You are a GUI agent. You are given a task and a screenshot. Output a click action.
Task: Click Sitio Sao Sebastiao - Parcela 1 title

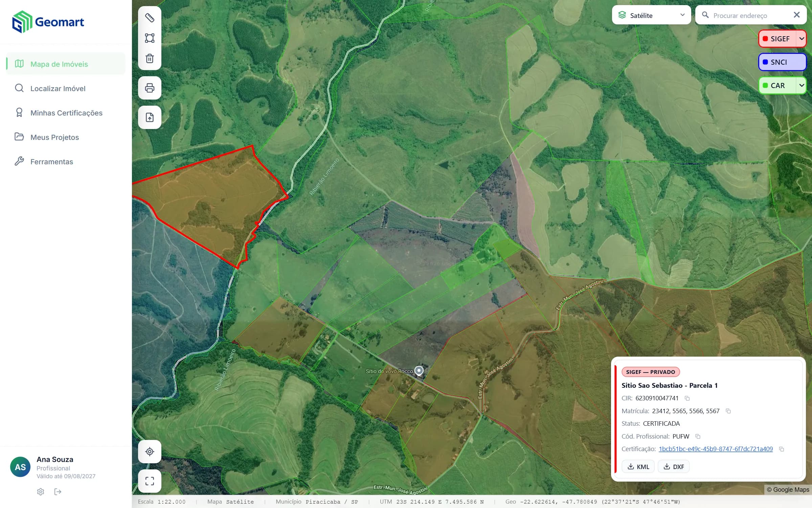click(x=670, y=385)
